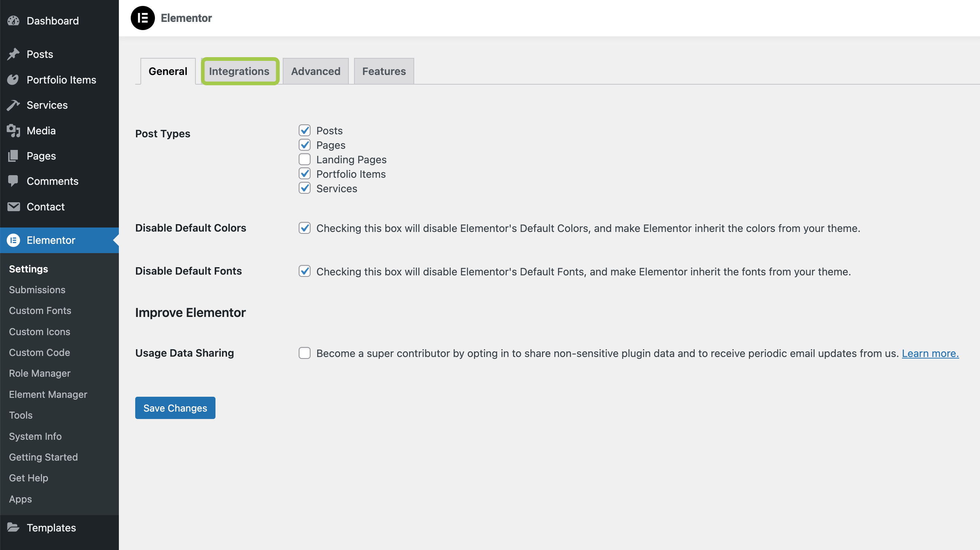Open Role Manager in Elementor submenu
The width and height of the screenshot is (980, 550).
(x=40, y=373)
